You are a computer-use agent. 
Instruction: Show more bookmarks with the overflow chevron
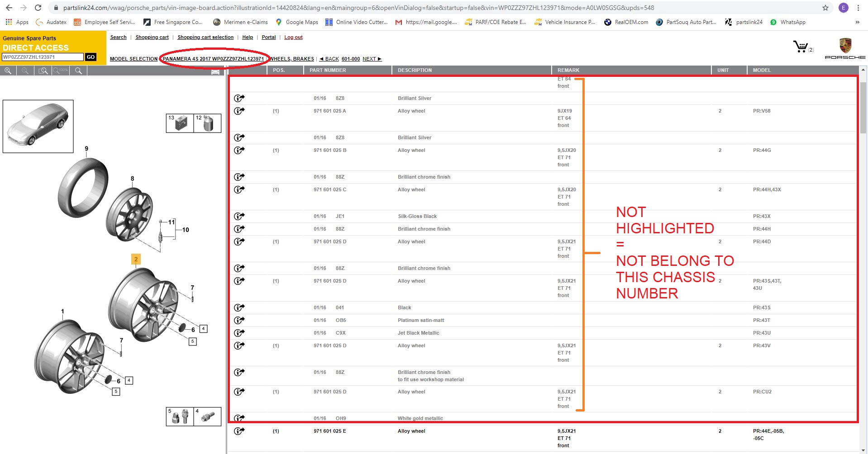(857, 22)
